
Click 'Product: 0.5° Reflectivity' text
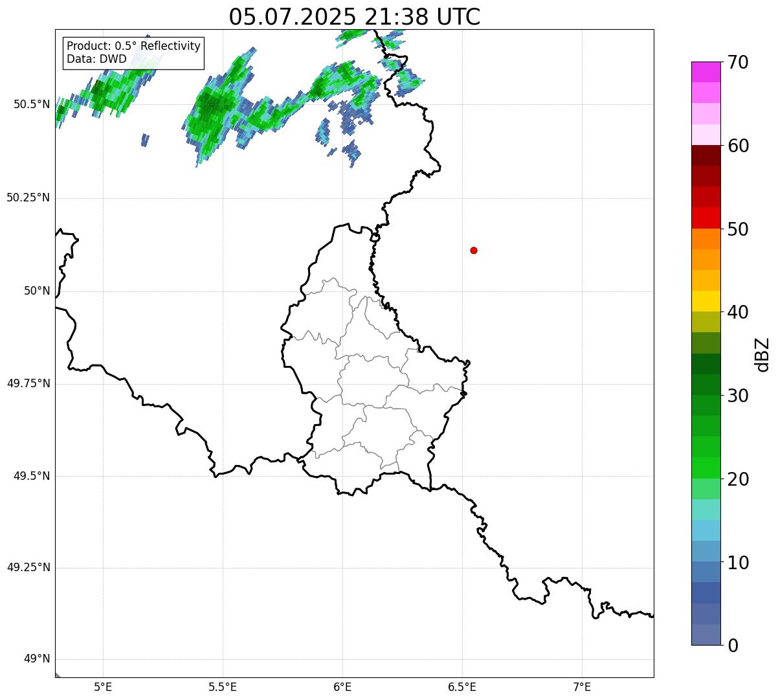pos(133,47)
